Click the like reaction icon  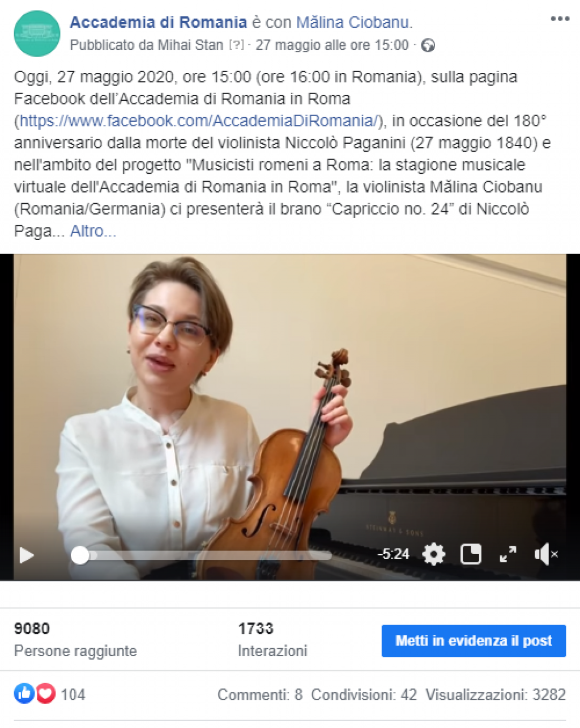24,693
